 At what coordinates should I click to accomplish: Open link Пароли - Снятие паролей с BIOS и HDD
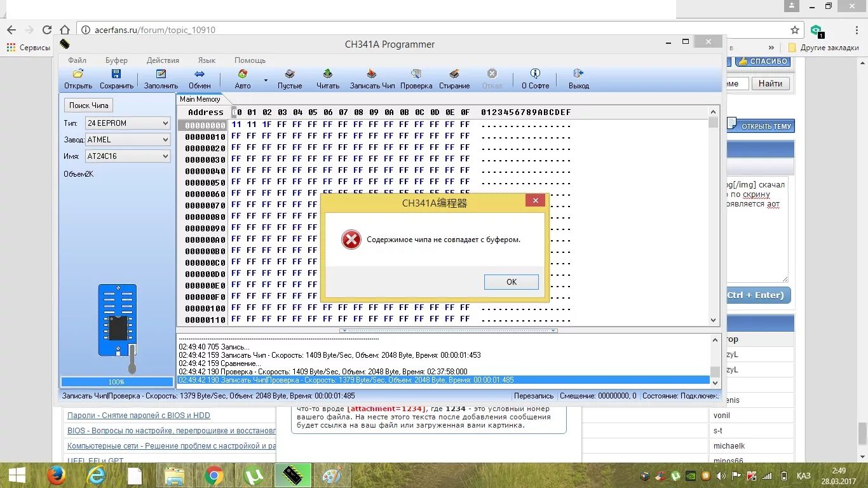[139, 416]
